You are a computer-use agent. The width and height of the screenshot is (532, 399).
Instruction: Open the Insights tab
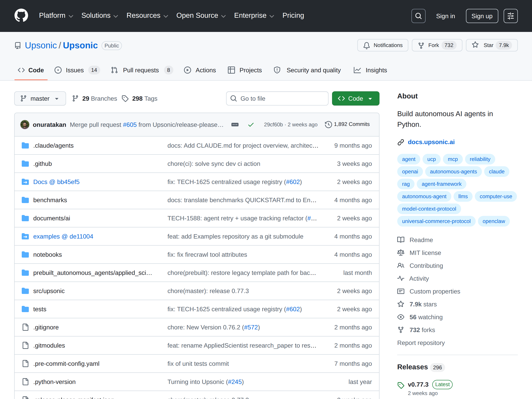coord(370,70)
